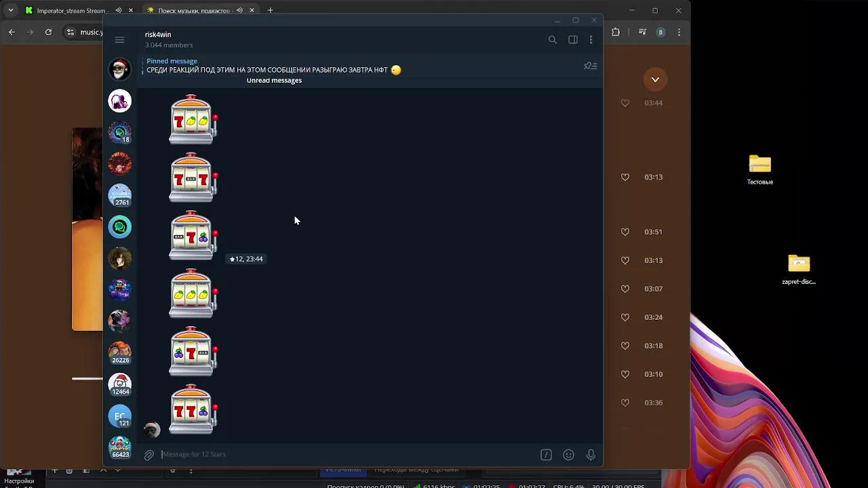Open risk4win chat's three-dot options menu
Image resolution: width=868 pixels, height=488 pixels.
(591, 40)
